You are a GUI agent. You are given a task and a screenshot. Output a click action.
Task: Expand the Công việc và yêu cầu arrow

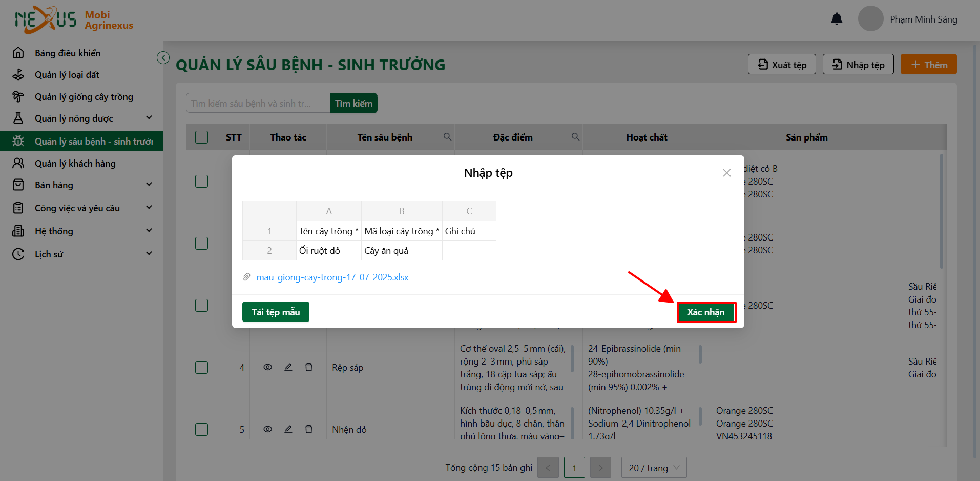point(149,207)
